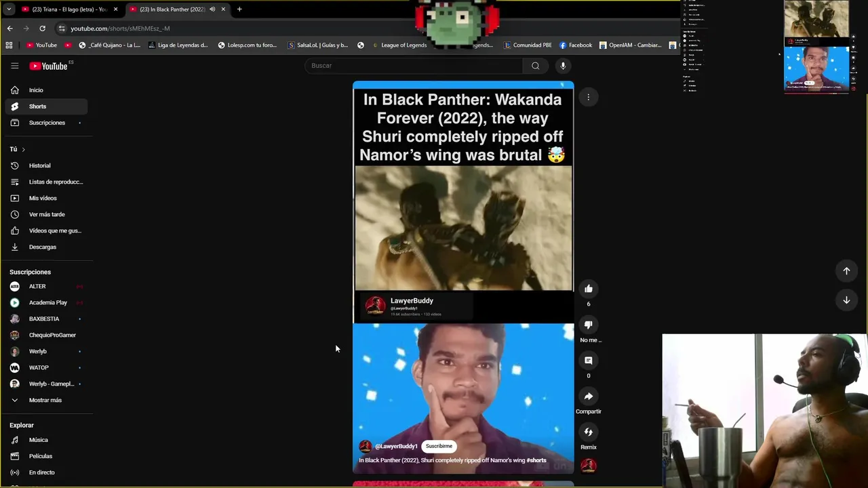Click the search magnifier button
This screenshot has height=488, width=868.
click(536, 66)
